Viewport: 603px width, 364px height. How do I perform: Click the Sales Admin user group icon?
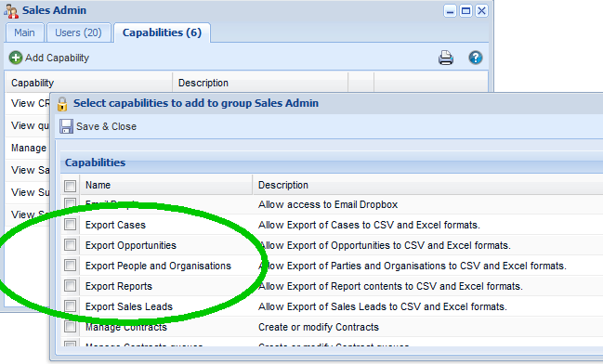11,11
